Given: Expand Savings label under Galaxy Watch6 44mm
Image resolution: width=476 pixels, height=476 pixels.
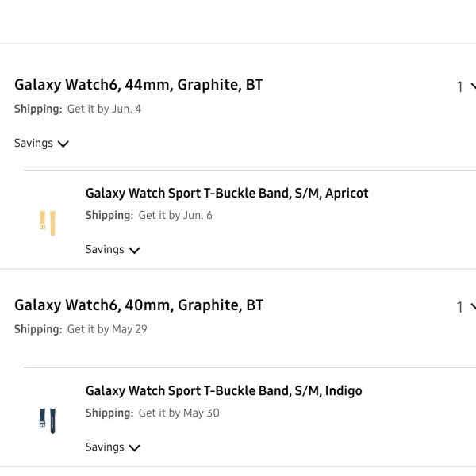Looking at the screenshot, I should pyautogui.click(x=33, y=144).
